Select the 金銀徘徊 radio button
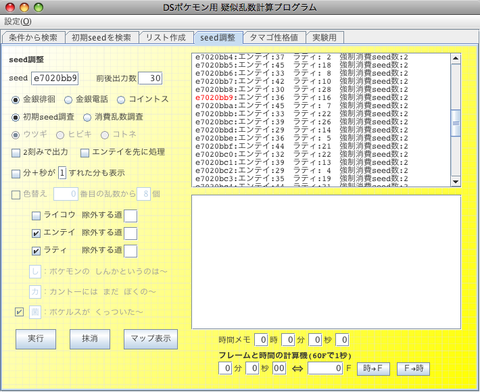 15,100
